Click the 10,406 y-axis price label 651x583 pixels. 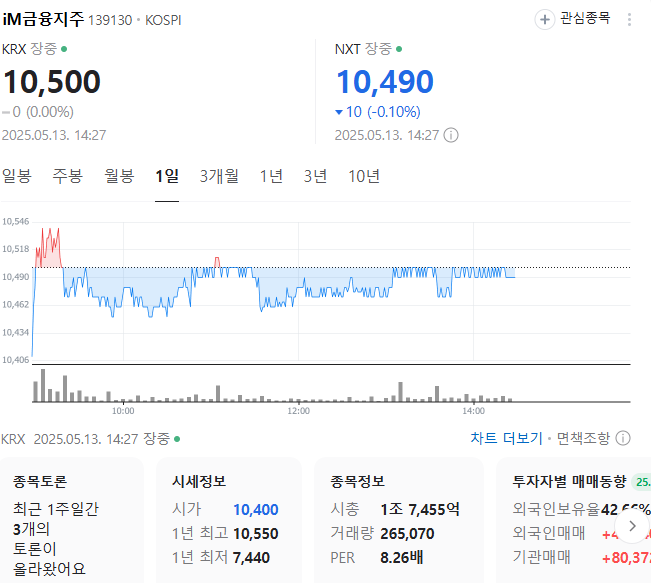click(16, 360)
